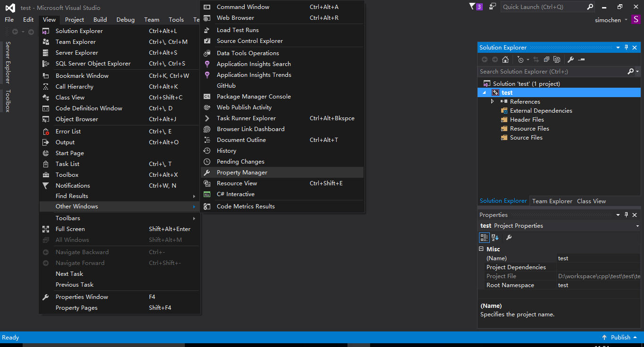Click the External Dependencies folder icon
The width and height of the screenshot is (644, 347).
pos(504,111)
